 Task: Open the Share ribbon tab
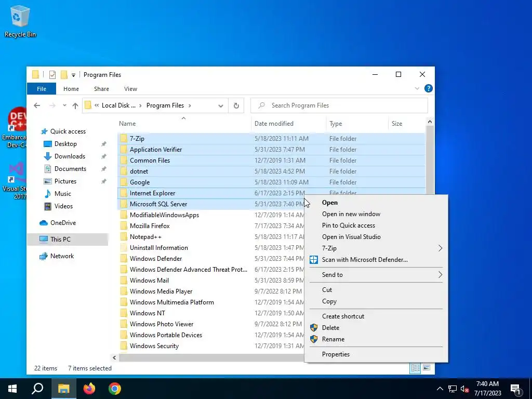coord(101,89)
